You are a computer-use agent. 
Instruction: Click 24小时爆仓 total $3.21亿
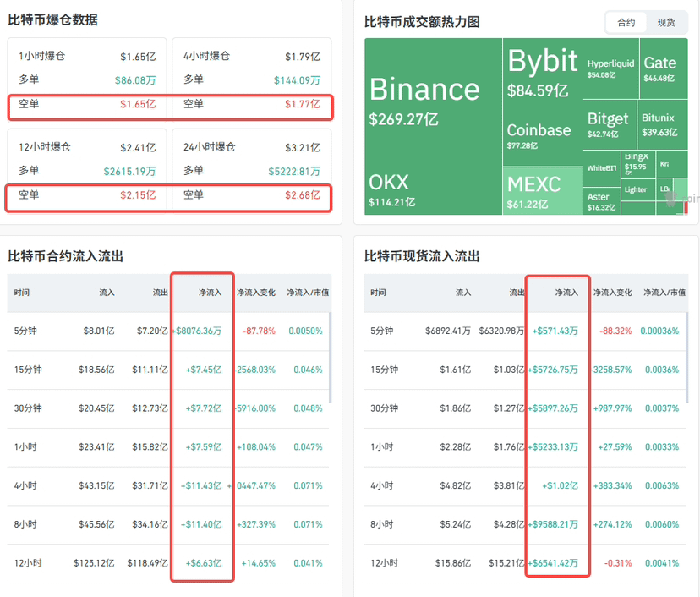(x=303, y=148)
